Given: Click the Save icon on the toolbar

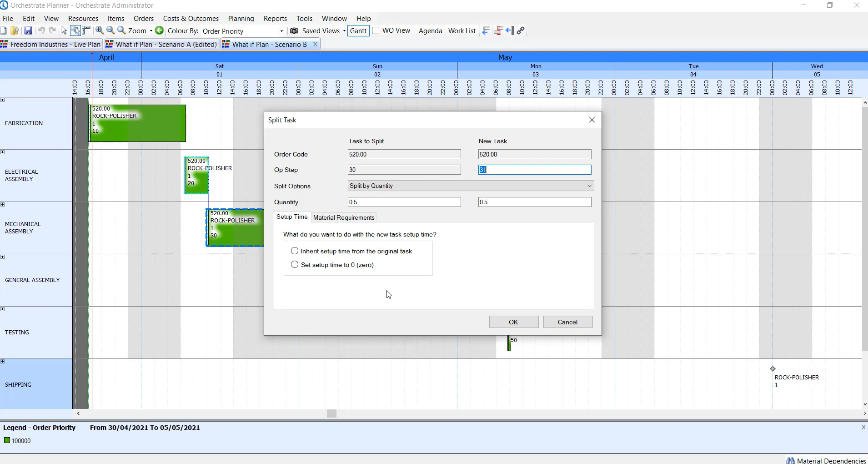Looking at the screenshot, I should click(28, 30).
